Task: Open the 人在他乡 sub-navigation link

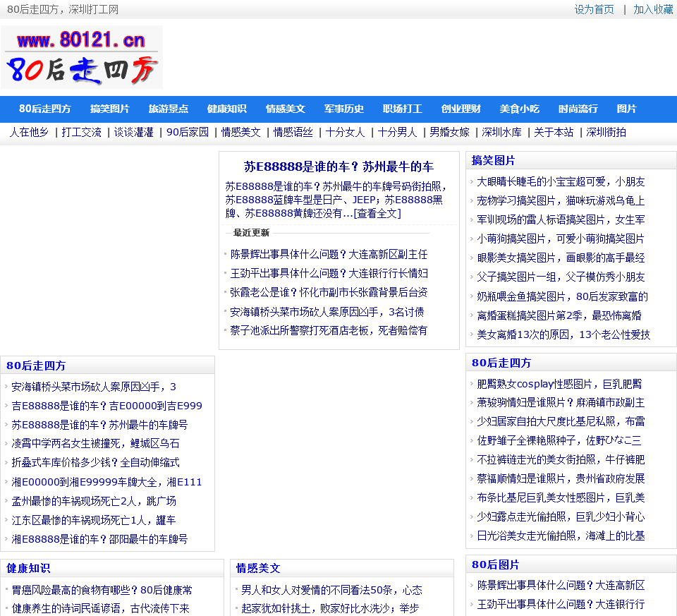Action: (x=29, y=132)
